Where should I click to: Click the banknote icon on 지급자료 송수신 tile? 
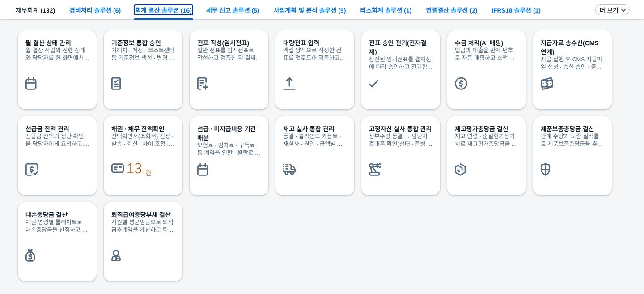point(547,84)
